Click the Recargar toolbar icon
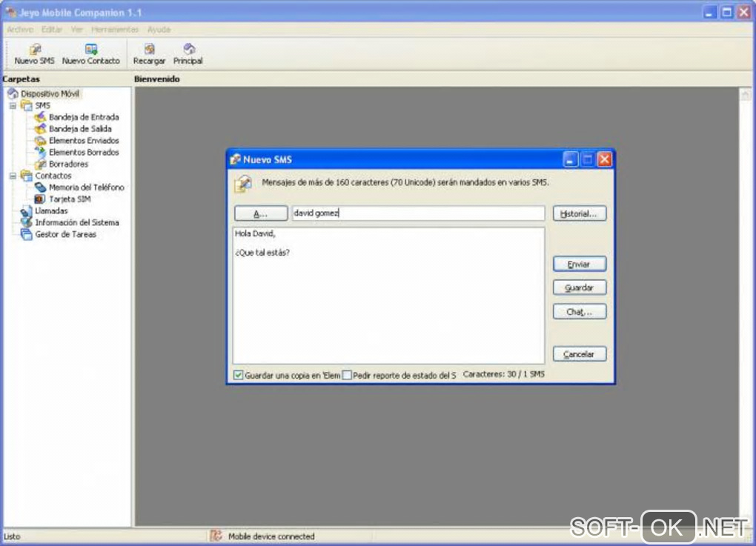Screen dimensions: 756x546 (x=150, y=49)
